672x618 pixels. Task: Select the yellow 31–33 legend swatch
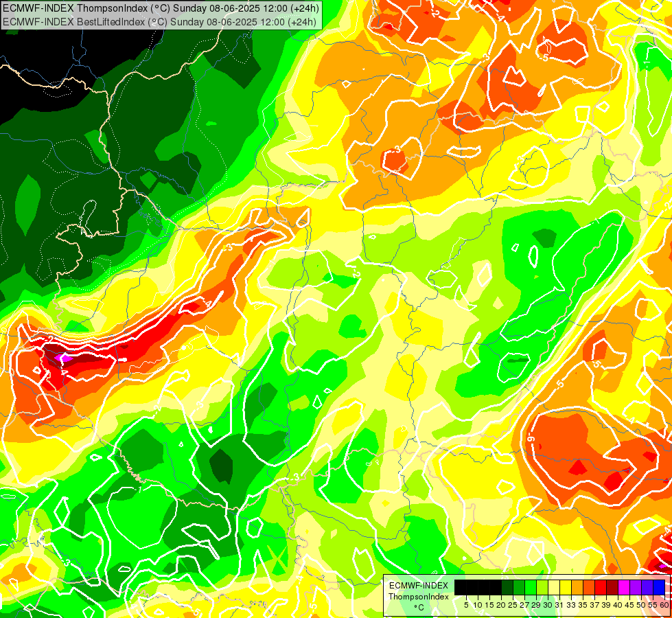point(566,588)
